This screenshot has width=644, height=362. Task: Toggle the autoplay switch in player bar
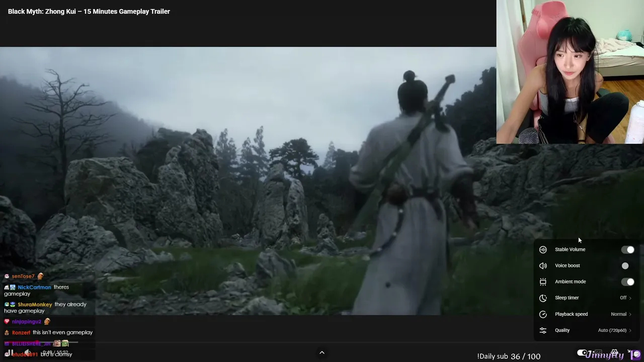point(582,352)
